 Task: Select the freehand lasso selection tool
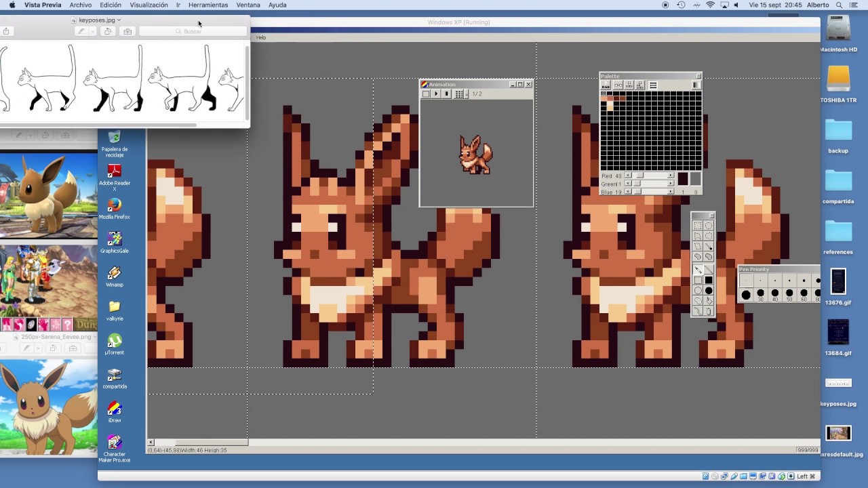pyautogui.click(x=709, y=236)
